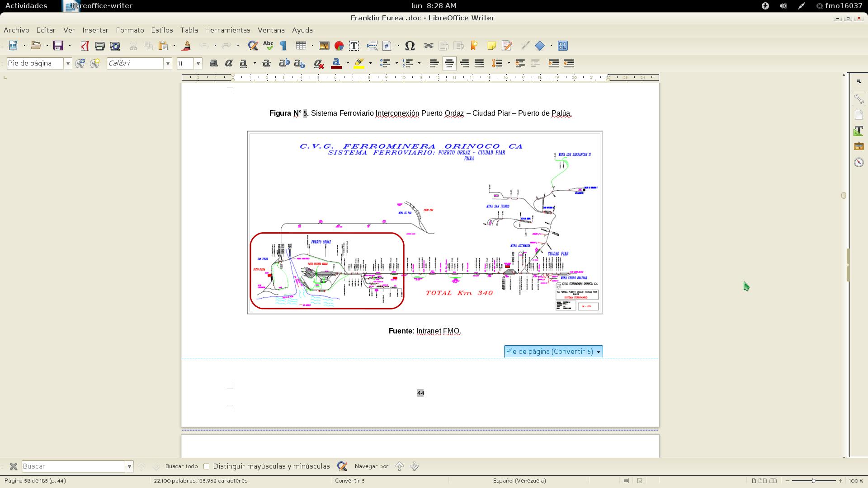Open sidebar Styles icon
Screen dimensions: 868x488
(859, 131)
